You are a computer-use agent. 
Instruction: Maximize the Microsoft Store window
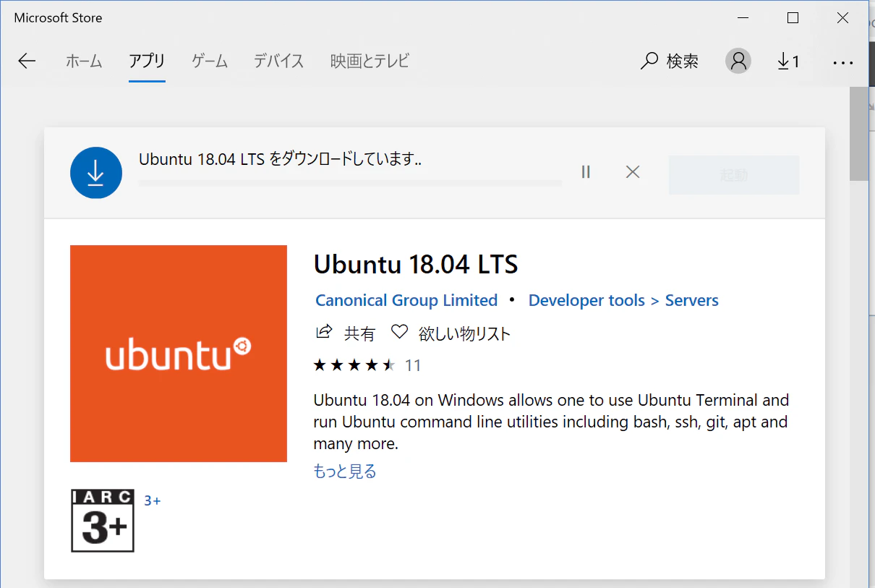point(793,18)
